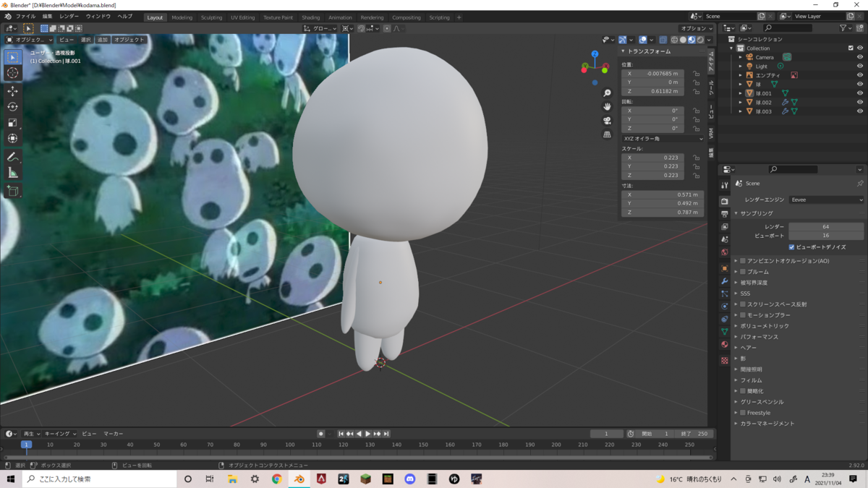
Task: Open the レンダーエンジン Eevee dropdown
Action: [826, 200]
